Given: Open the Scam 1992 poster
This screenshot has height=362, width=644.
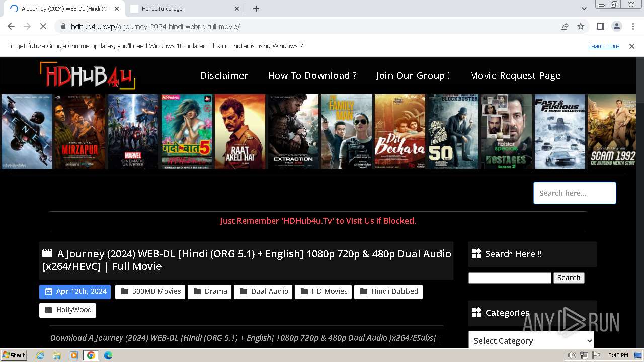Looking at the screenshot, I should pyautogui.click(x=612, y=132).
